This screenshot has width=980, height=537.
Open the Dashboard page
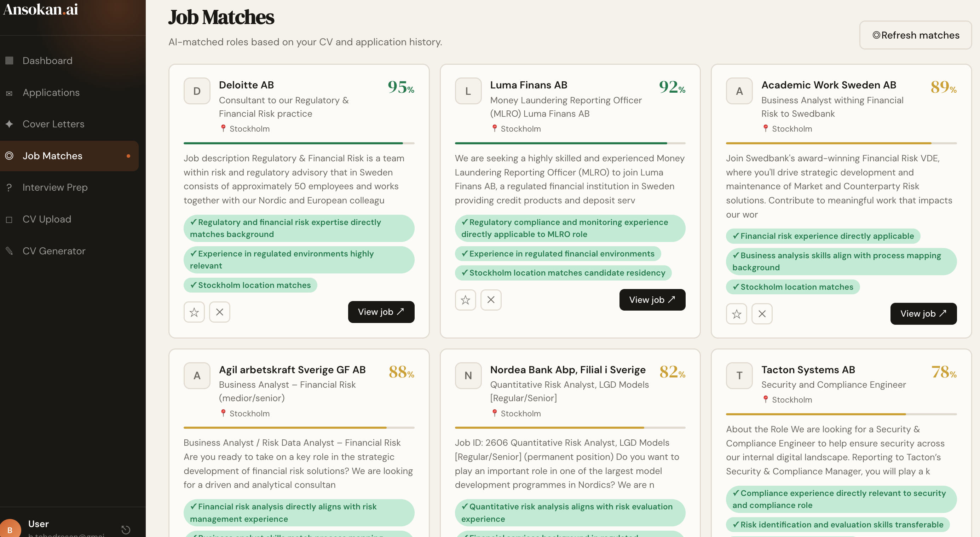tap(47, 60)
